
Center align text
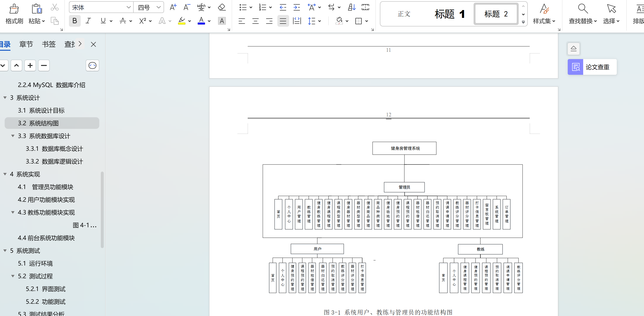point(256,21)
